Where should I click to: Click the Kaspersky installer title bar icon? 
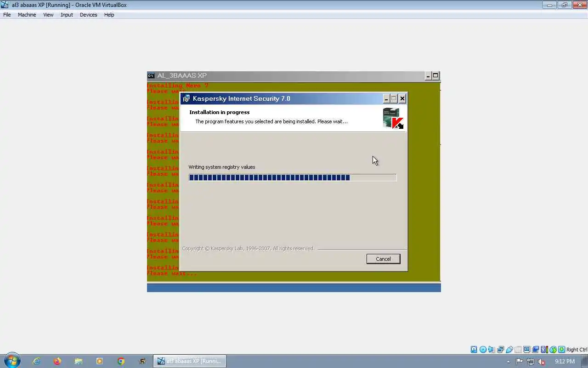pyautogui.click(x=186, y=98)
